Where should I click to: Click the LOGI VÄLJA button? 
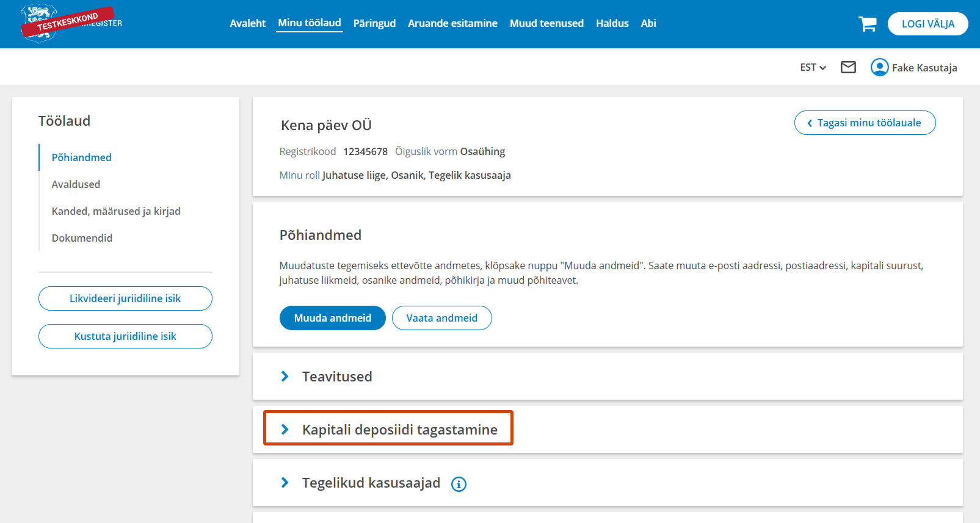(927, 24)
